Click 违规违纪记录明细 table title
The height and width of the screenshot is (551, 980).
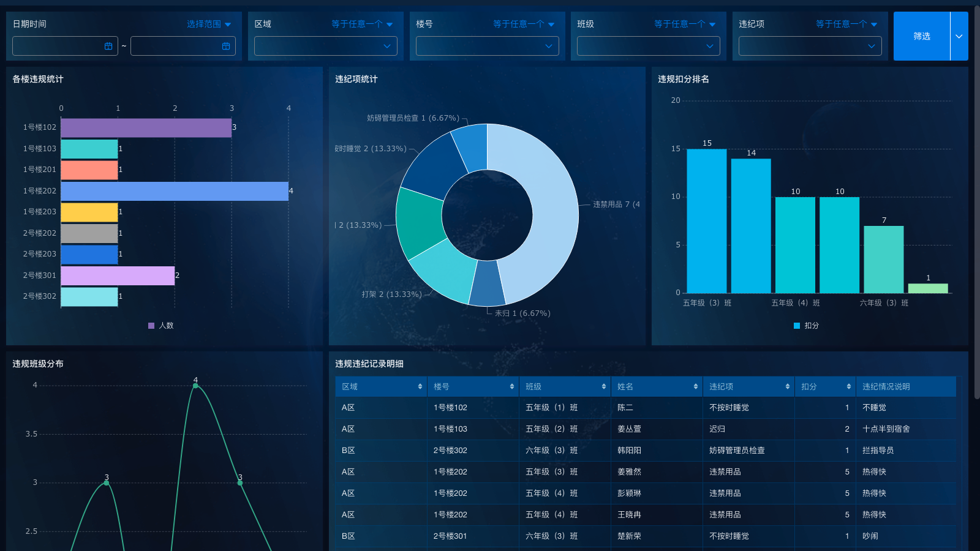369,364
